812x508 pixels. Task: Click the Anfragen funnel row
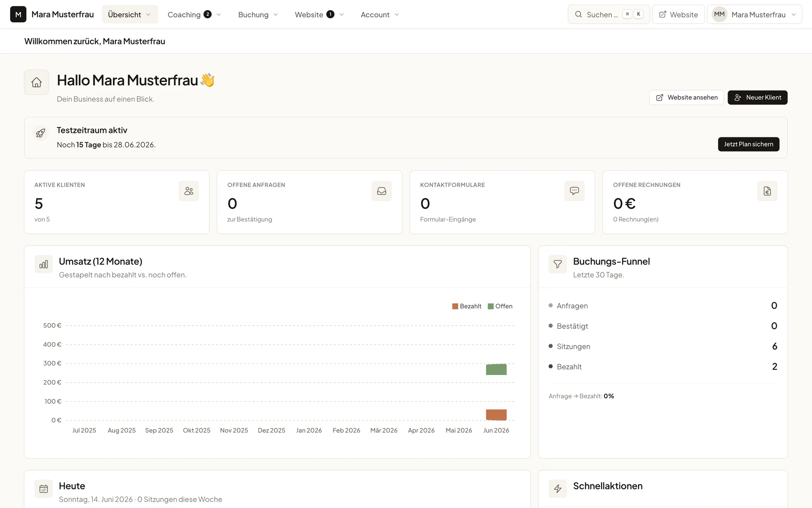(x=663, y=306)
